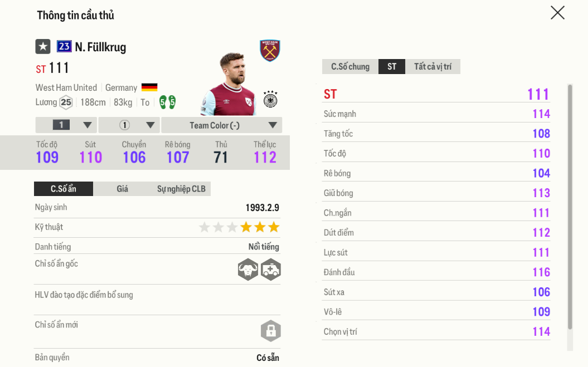The height and width of the screenshot is (367, 588).
Task: Click the bull head hidden trait icon
Action: tap(248, 270)
